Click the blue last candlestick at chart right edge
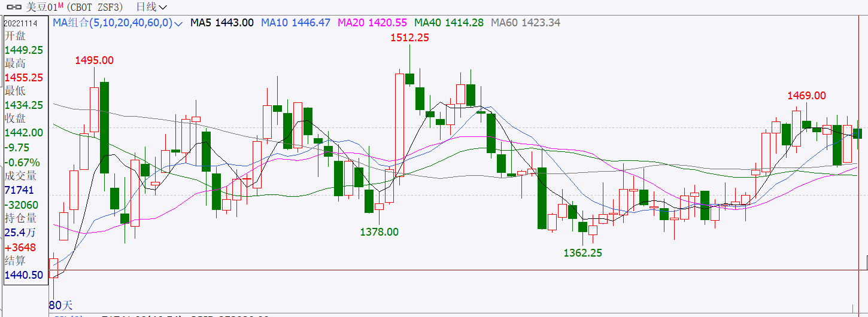Viewport: 868px width, 317px height. [857, 133]
